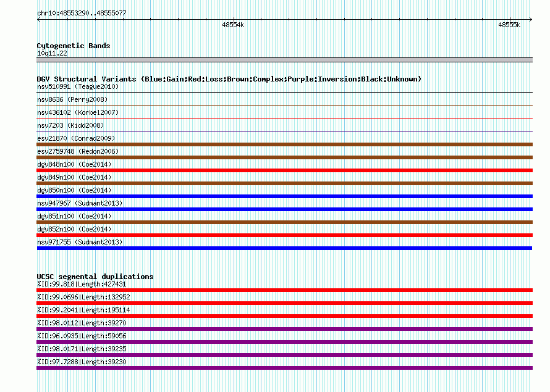Click the chr10:48553290..48555077 coordinate label
This screenshot has width=550, height=392.
tap(82, 14)
